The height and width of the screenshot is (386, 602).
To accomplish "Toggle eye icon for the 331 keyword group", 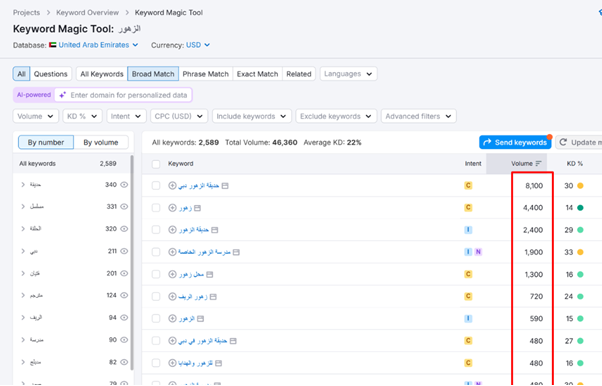I will pyautogui.click(x=124, y=207).
